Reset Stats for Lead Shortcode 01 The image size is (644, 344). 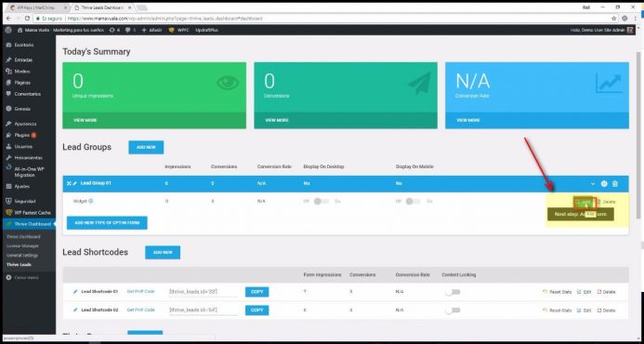pos(557,292)
